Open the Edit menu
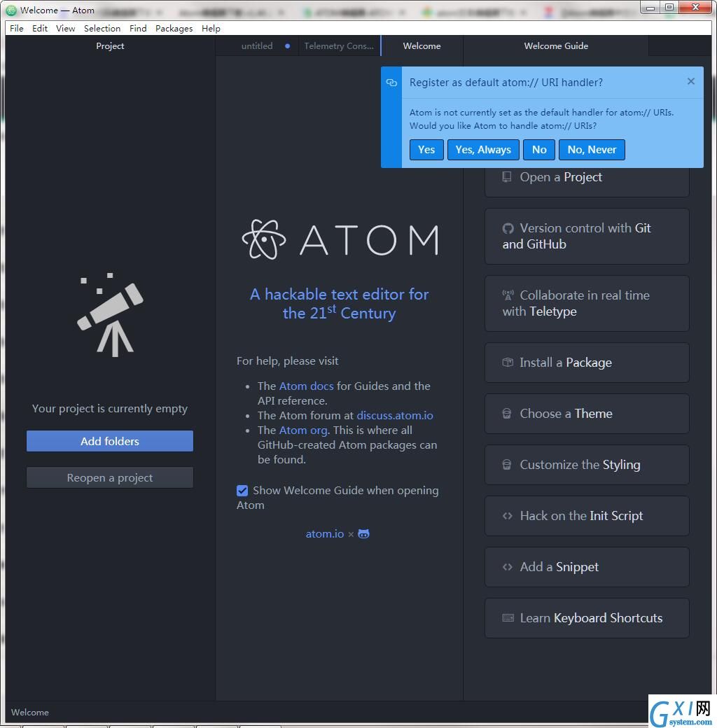717x728 pixels. click(x=40, y=28)
